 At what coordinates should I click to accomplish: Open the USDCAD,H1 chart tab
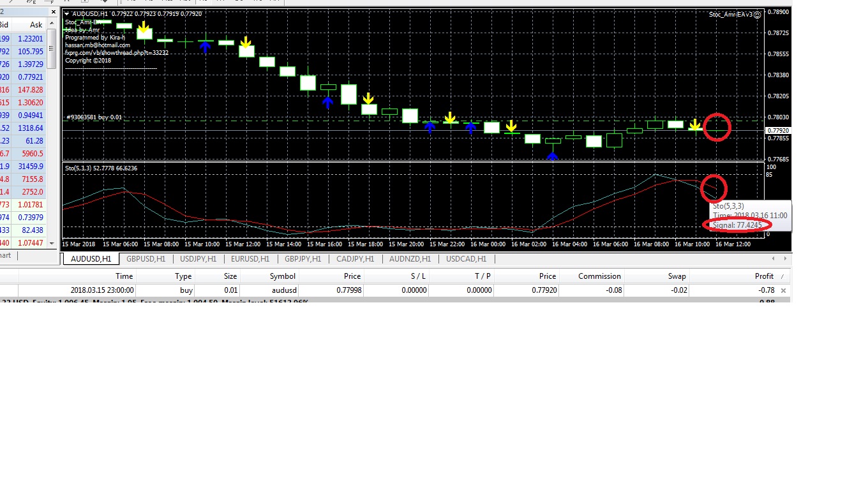(466, 259)
